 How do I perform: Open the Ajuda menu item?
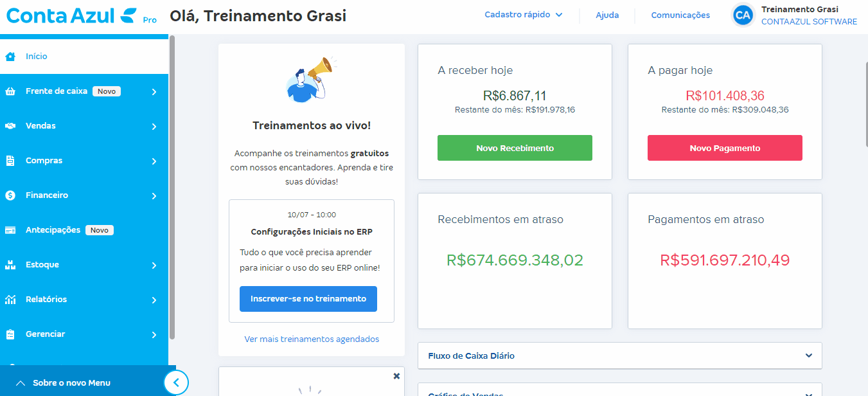[607, 15]
